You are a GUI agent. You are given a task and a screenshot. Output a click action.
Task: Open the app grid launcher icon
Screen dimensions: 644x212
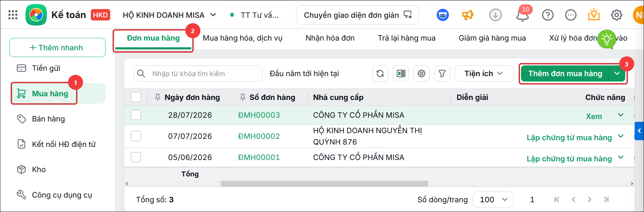point(13,15)
